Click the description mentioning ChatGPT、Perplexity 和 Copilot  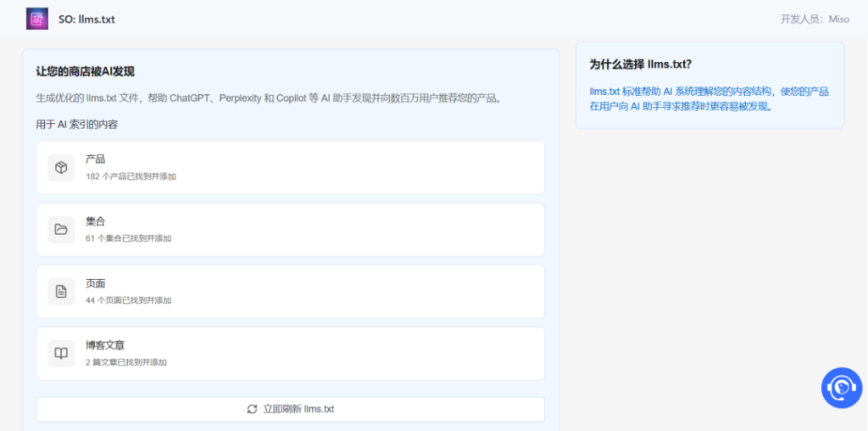pyautogui.click(x=269, y=98)
